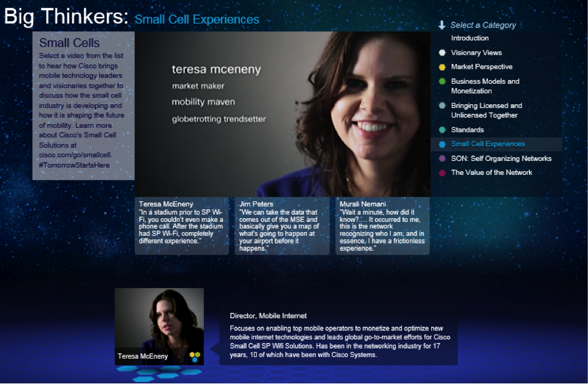Click the hexagon icon next to Standards
The height and width of the screenshot is (384, 588).
(x=442, y=130)
